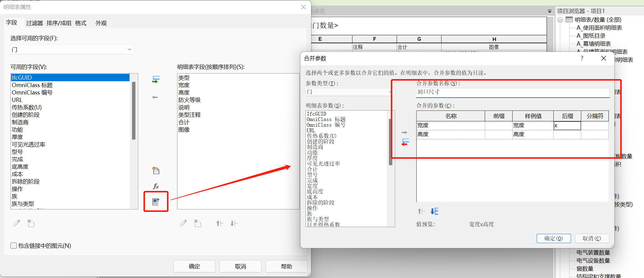Click 取消 in 明细表属性 dialog

[241, 266]
